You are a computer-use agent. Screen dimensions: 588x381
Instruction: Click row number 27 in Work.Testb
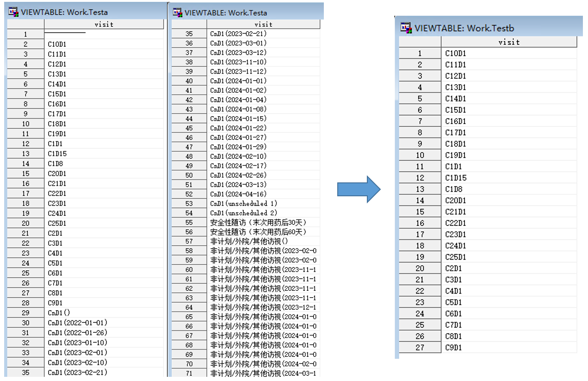420,348
